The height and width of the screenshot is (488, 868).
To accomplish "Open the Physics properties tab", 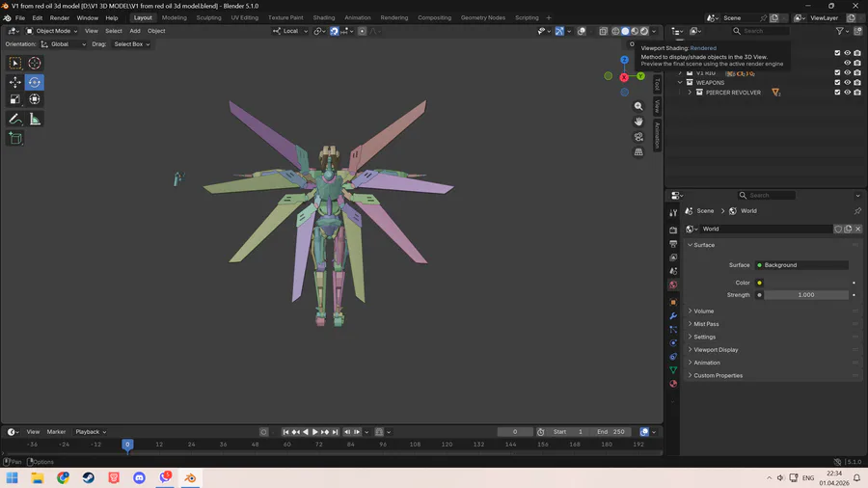I will pyautogui.click(x=673, y=343).
